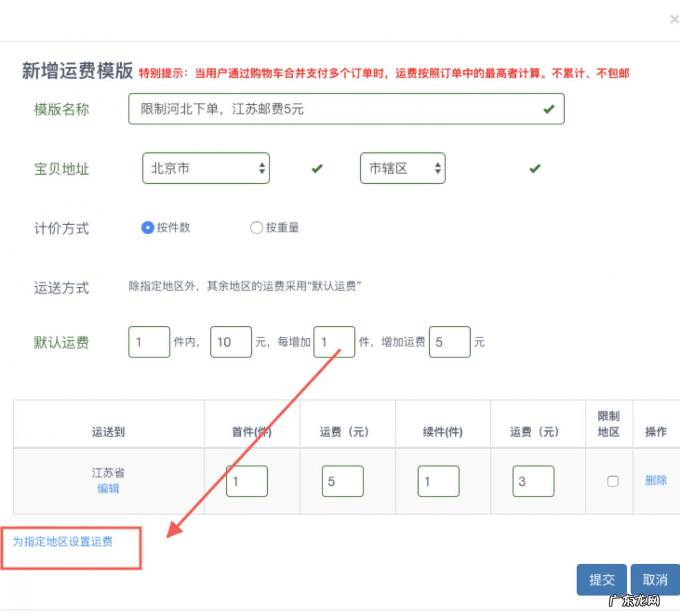Image resolution: width=680 pixels, height=616 pixels.
Task: Click the X icon to close the dialog
Action: [x=673, y=19]
